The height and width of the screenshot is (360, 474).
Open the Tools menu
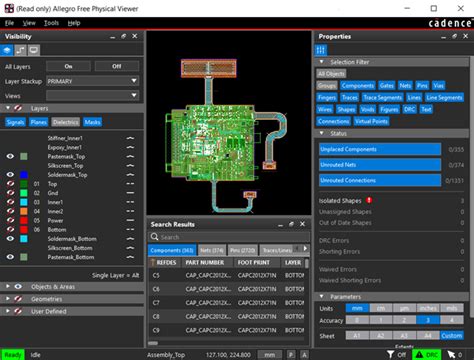coord(51,23)
